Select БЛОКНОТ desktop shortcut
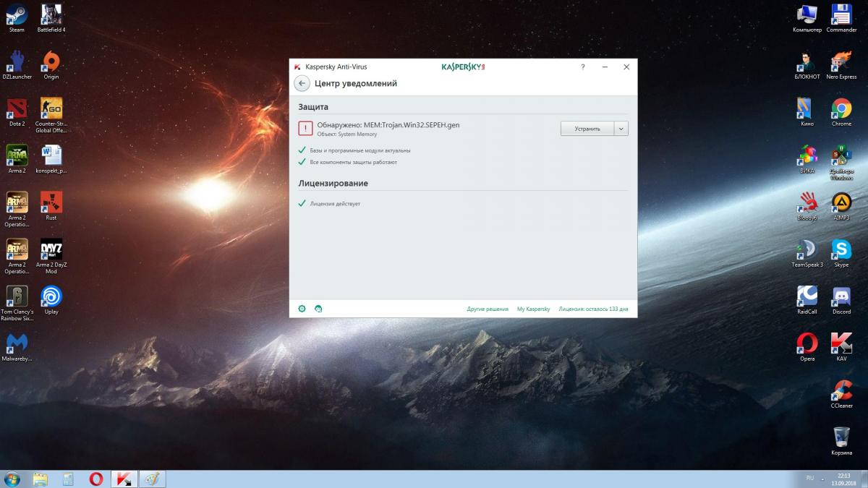This screenshot has height=488, width=868. 807,65
